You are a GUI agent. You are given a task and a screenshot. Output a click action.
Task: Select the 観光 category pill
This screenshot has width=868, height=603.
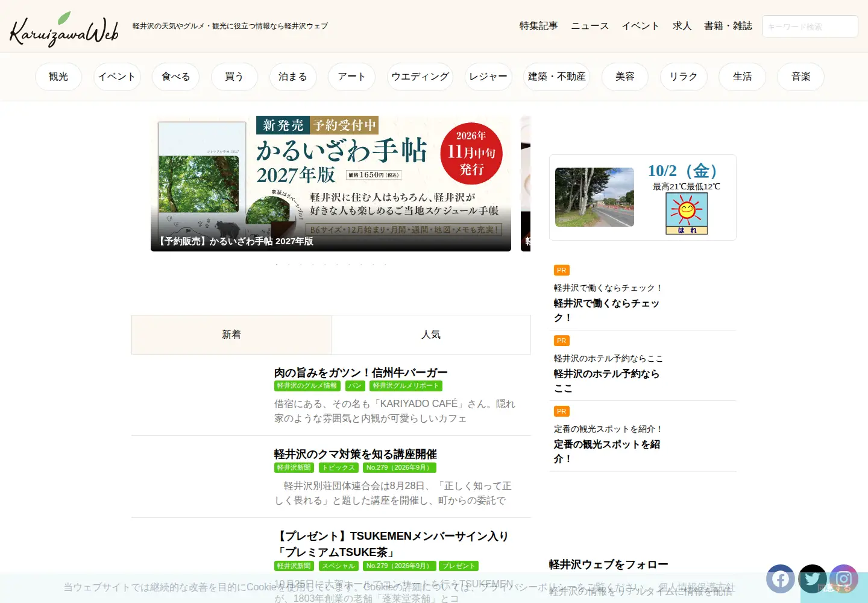point(58,77)
